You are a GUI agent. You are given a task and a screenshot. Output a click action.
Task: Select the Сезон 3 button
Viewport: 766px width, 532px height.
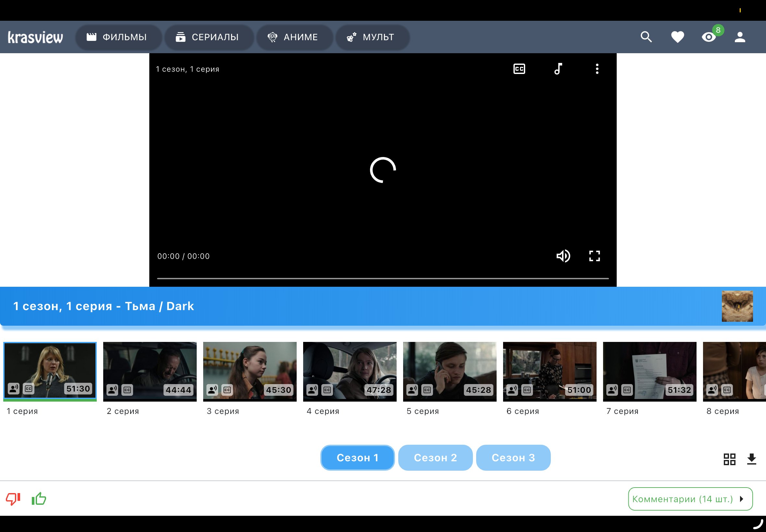click(x=513, y=458)
